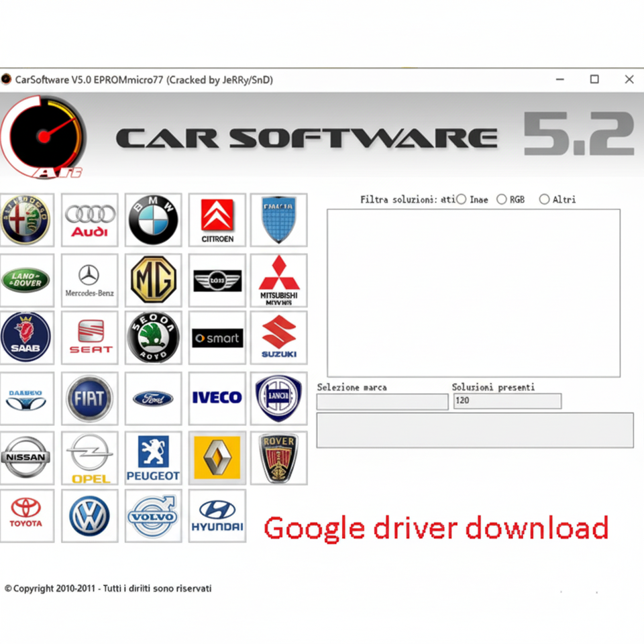Open the Suzuki brand tile
Screen dimensions: 644x644
pyautogui.click(x=279, y=338)
